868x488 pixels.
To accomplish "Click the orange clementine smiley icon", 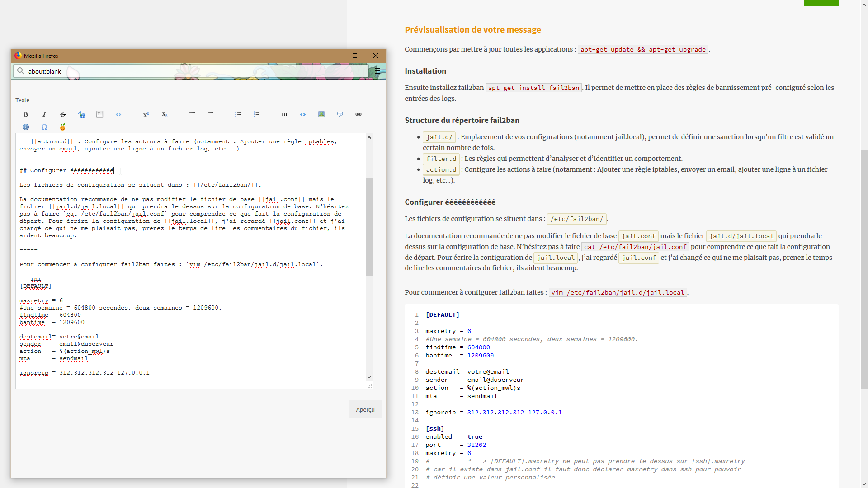I will point(63,127).
